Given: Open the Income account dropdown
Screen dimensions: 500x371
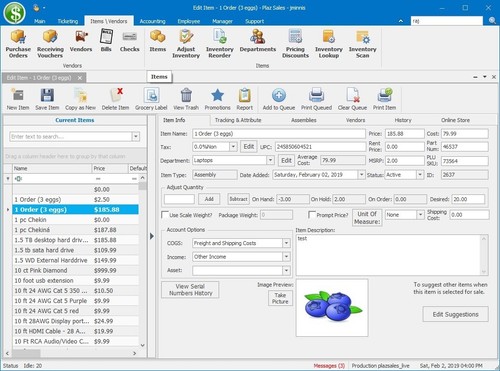Looking at the screenshot, I should 286,257.
